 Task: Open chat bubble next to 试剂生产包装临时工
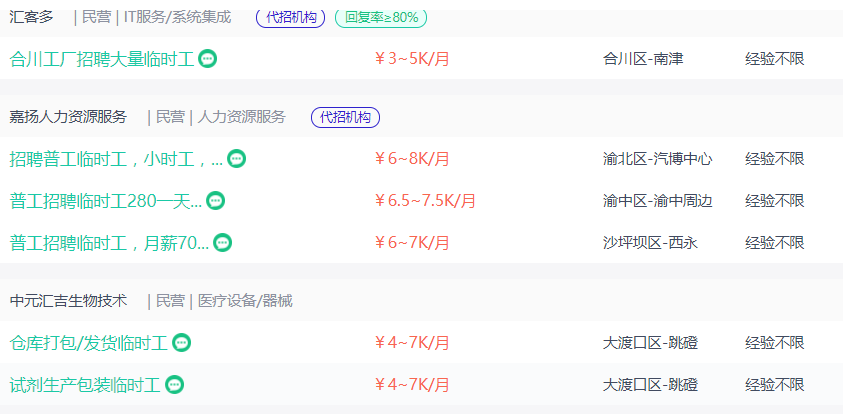(175, 384)
